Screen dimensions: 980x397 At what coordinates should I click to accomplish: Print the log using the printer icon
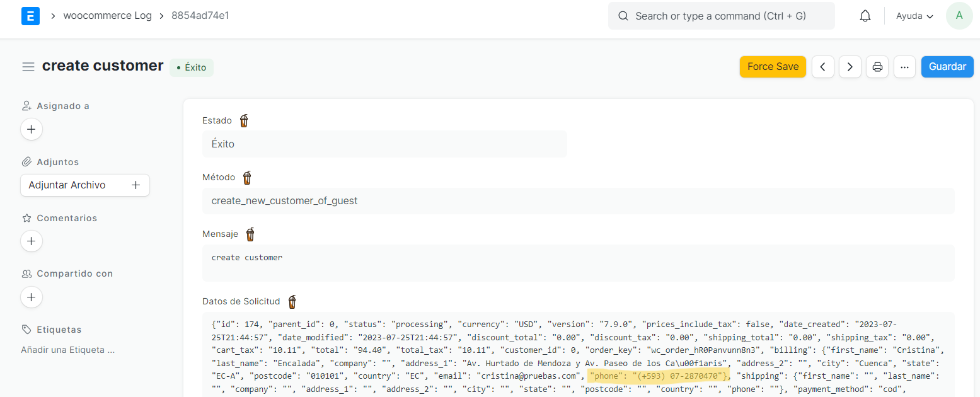[x=877, y=67]
